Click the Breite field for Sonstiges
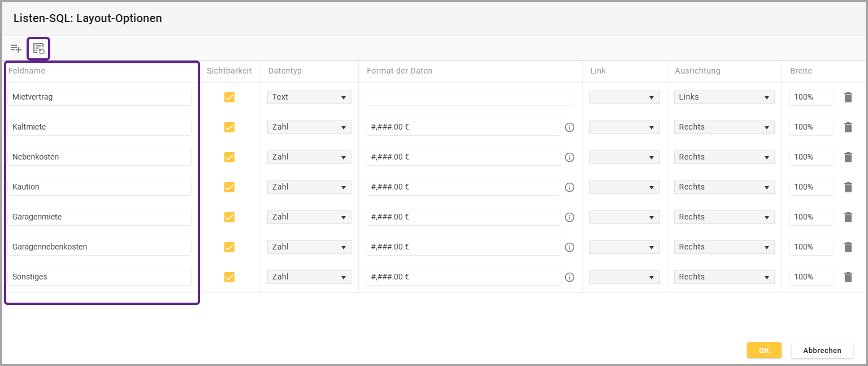This screenshot has height=366, width=868. [x=811, y=277]
